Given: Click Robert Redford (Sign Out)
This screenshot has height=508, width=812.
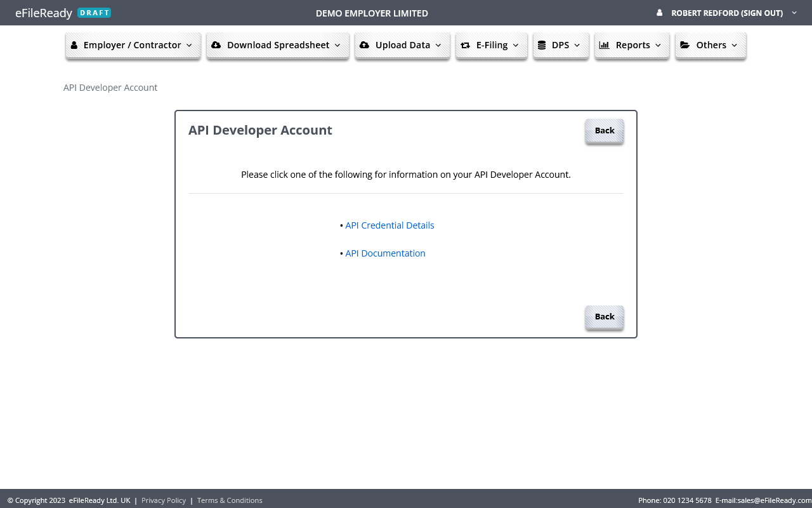Looking at the screenshot, I should [x=727, y=13].
